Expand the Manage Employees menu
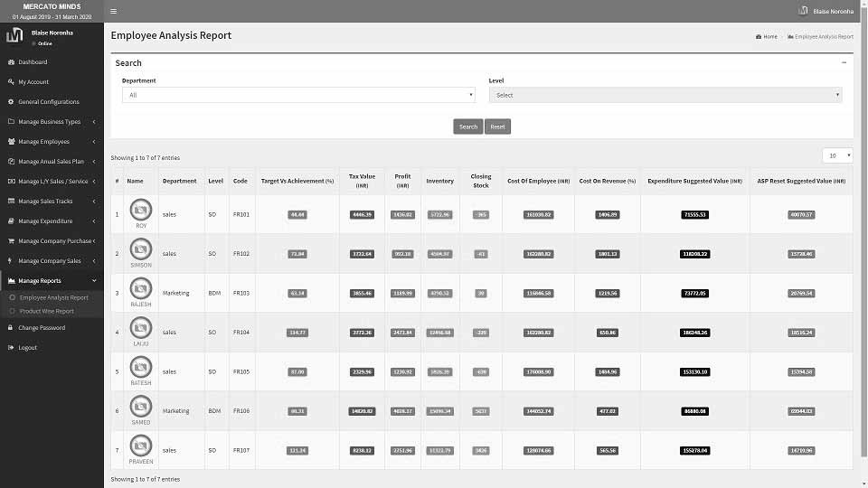This screenshot has width=868, height=488. (52, 142)
